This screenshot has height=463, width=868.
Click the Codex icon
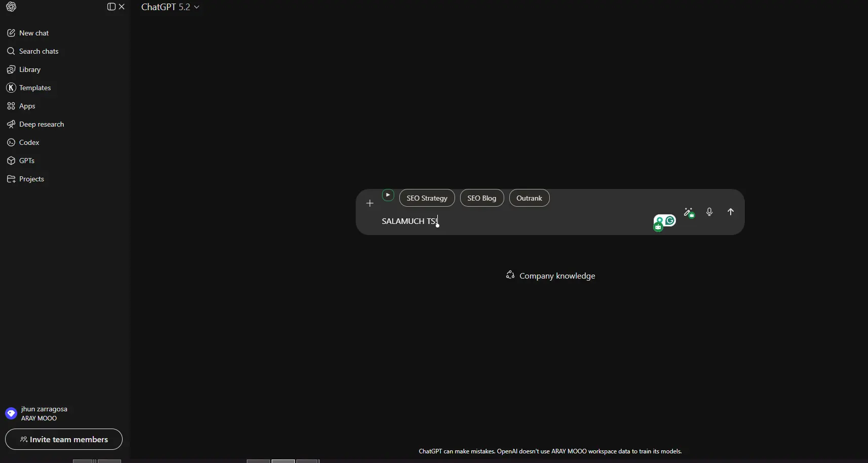pyautogui.click(x=11, y=142)
